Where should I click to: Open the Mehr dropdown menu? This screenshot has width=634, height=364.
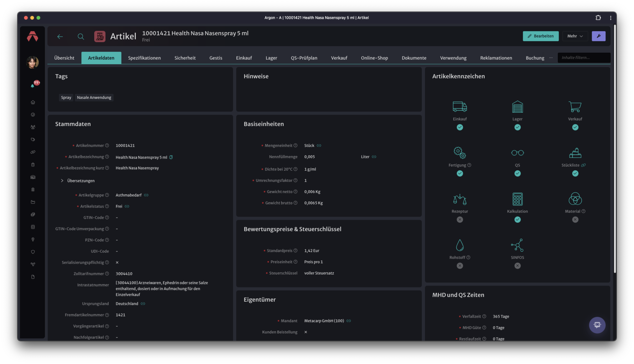(x=575, y=36)
